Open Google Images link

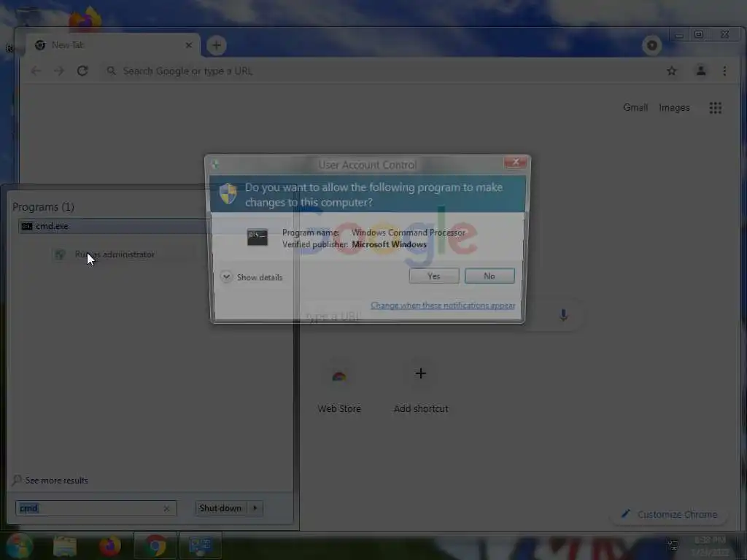tap(674, 108)
